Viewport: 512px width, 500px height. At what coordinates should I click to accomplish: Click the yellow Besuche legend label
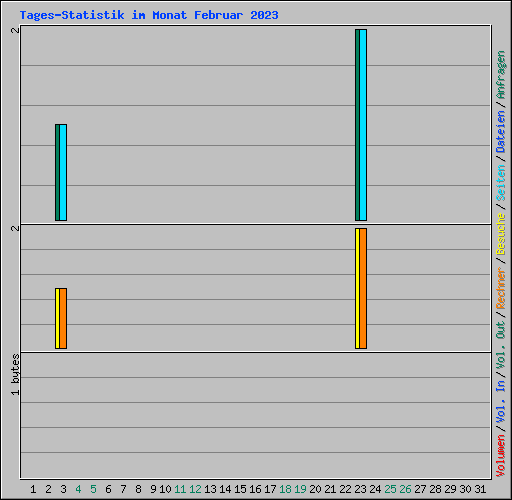pos(500,234)
